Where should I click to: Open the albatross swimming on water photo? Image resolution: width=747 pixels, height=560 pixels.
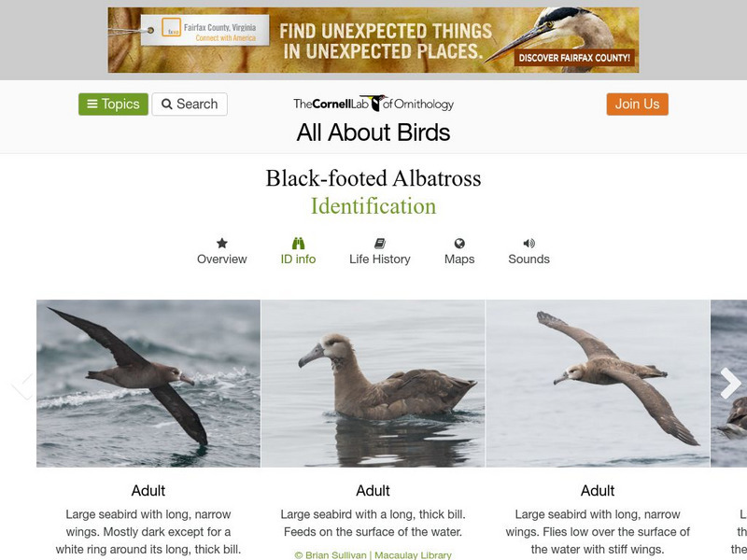tap(373, 383)
